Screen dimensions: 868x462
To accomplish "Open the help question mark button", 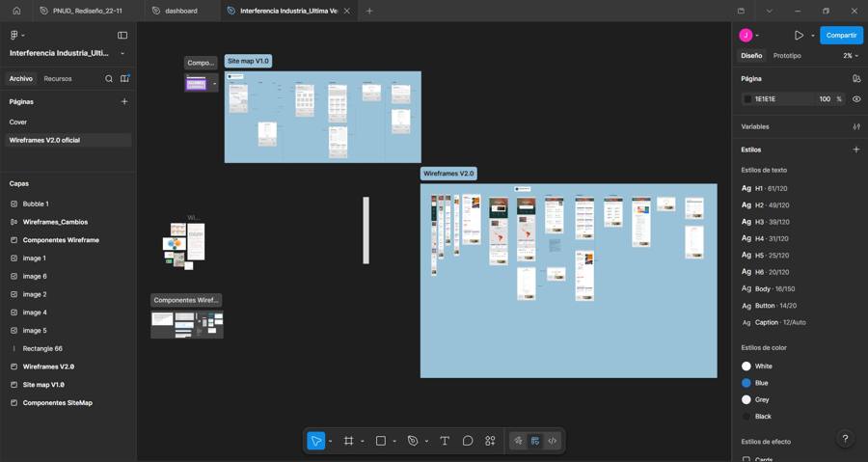I will tap(845, 439).
